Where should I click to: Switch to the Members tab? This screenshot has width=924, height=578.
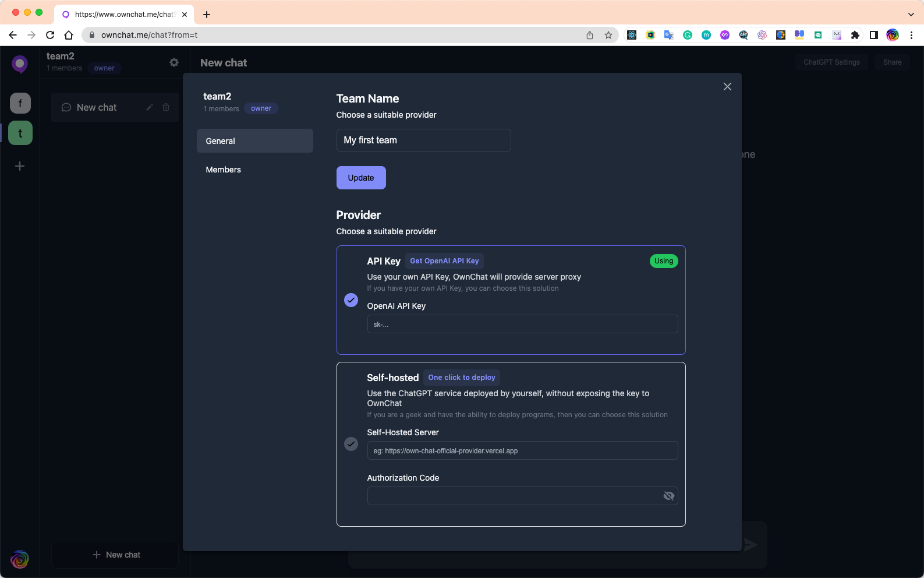click(255, 170)
